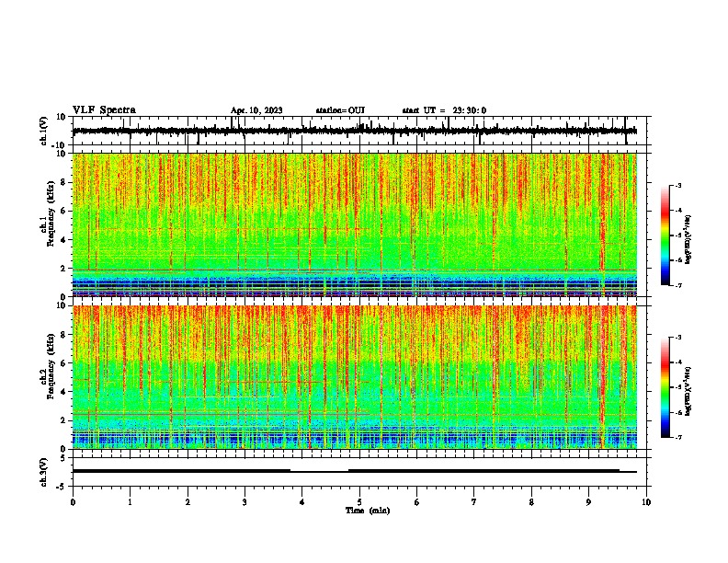
Task: Click the "-10" tick on ch.1(V) axis
Action: coord(59,145)
